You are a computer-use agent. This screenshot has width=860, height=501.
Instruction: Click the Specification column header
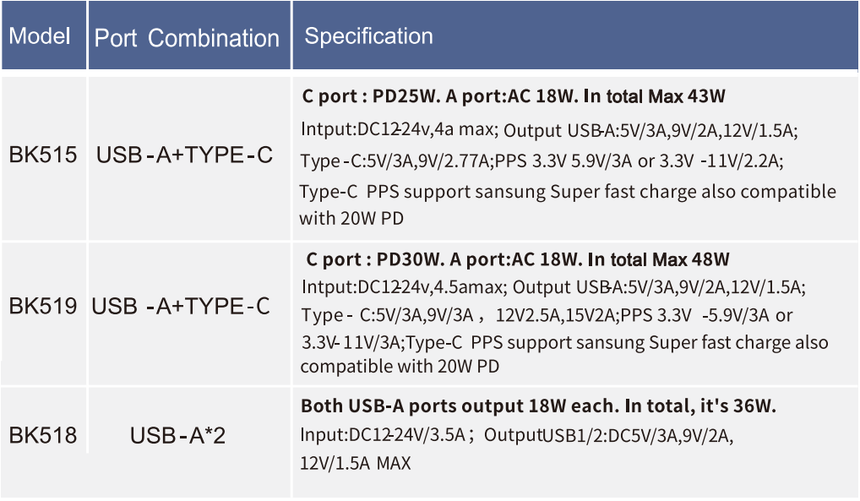tap(575, 36)
